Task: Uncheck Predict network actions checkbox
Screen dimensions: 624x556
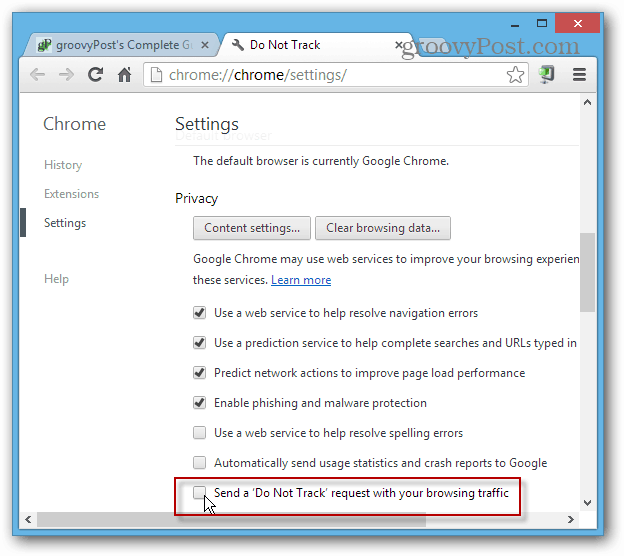Action: [x=199, y=373]
